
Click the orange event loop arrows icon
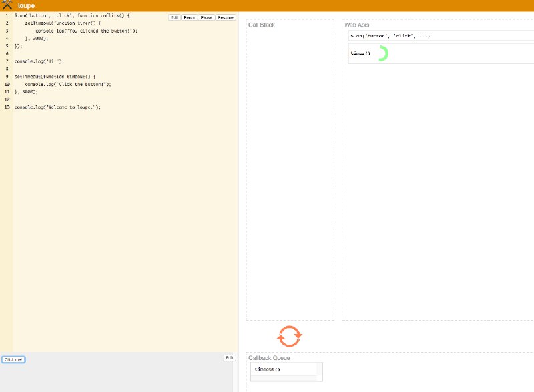pos(290,336)
